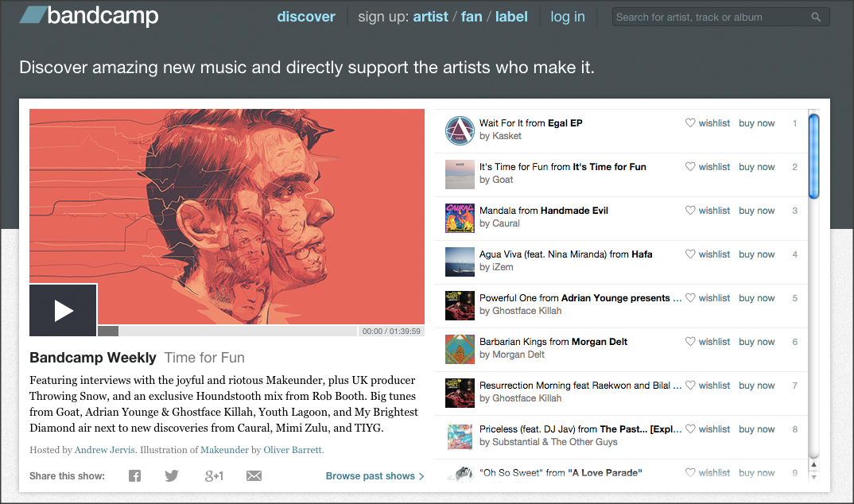Click 'by Substantial & The Other Guys' text
The image size is (854, 504).
pos(549,442)
